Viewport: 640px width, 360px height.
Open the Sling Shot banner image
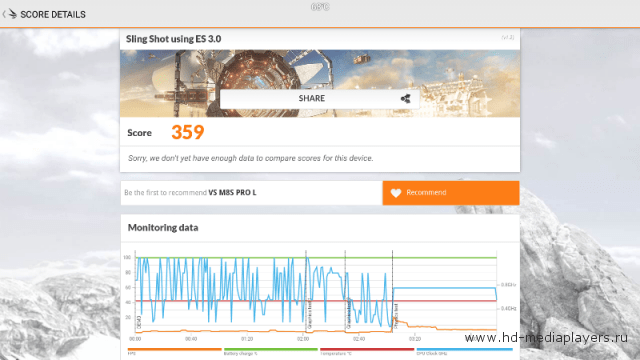[x=320, y=84]
